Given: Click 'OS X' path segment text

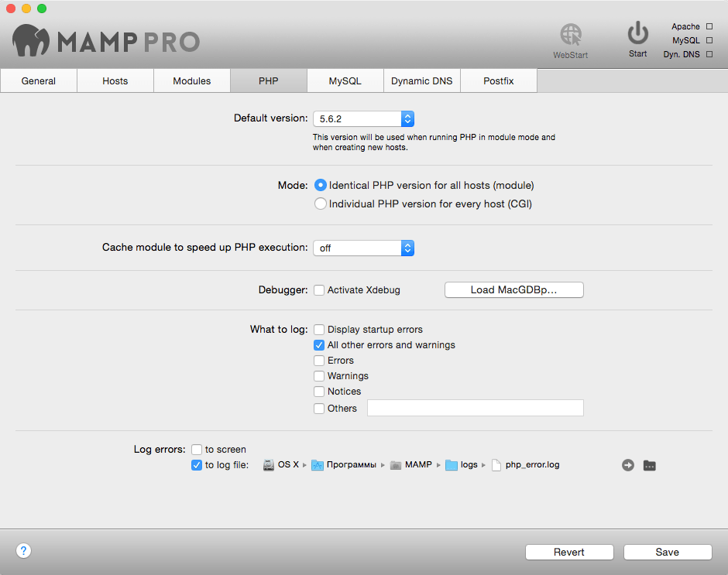Looking at the screenshot, I should [x=288, y=464].
